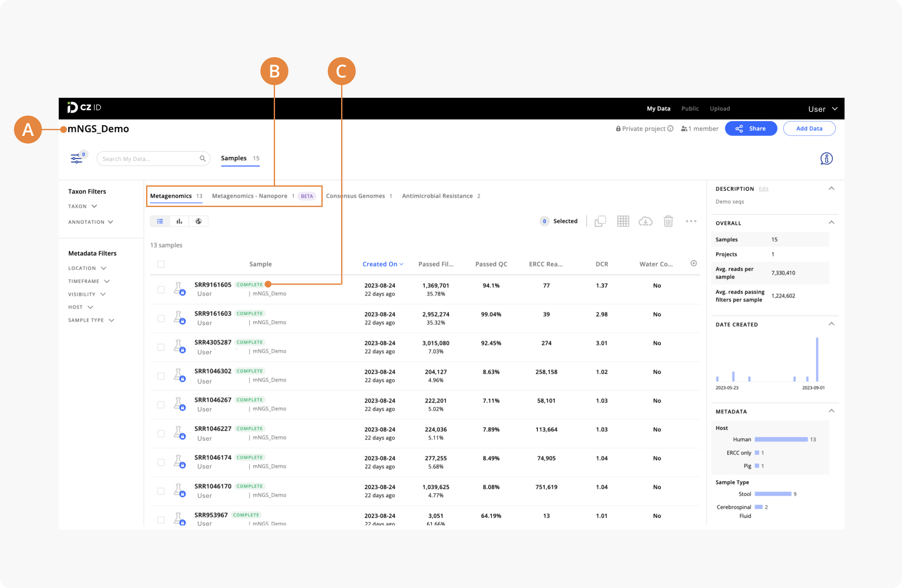Click the search magnifier icon
The image size is (902, 588).
click(203, 158)
